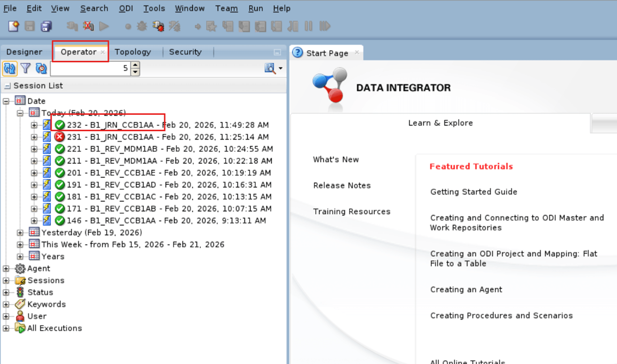
Task: Open the Training Resources link
Action: coord(352,212)
